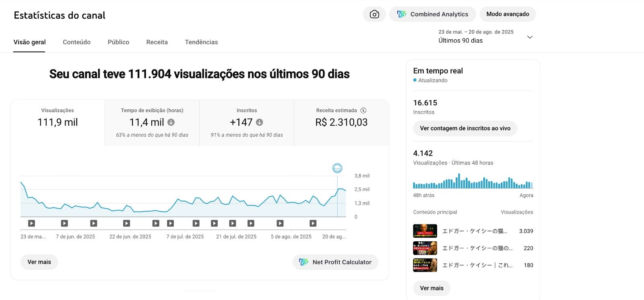The image size is (644, 300).
Task: Select the Receita tab
Action: tap(157, 42)
